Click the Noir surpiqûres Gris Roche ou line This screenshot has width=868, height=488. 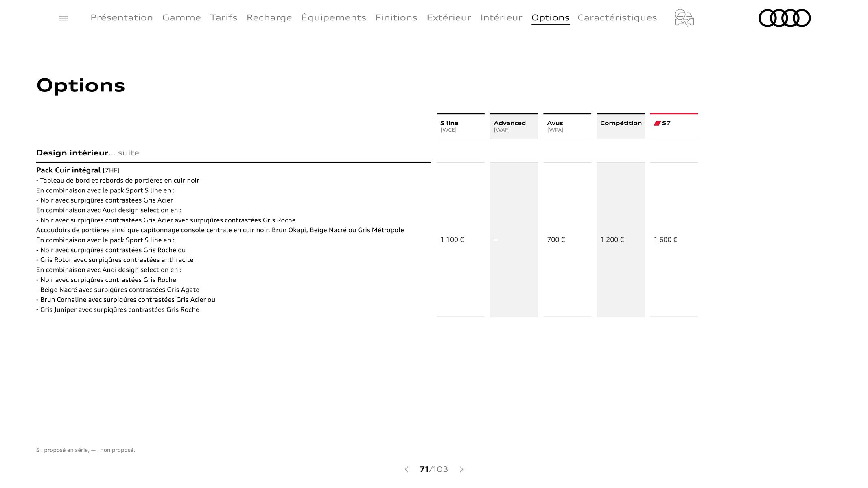pos(111,250)
